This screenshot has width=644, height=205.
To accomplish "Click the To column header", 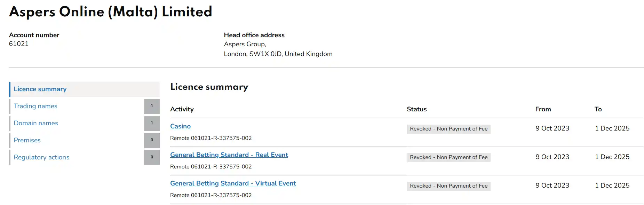I will pyautogui.click(x=598, y=109).
